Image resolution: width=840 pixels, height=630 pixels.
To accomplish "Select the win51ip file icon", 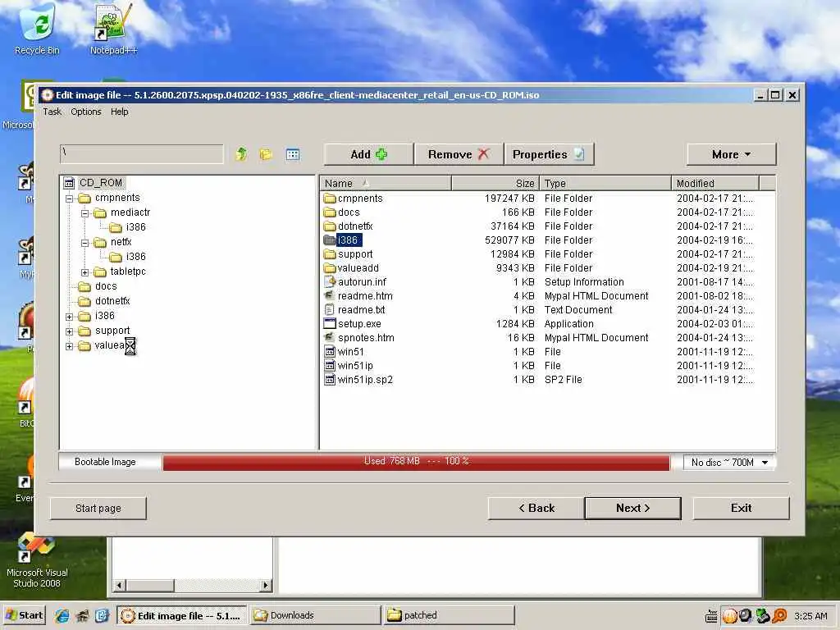I will [x=330, y=365].
